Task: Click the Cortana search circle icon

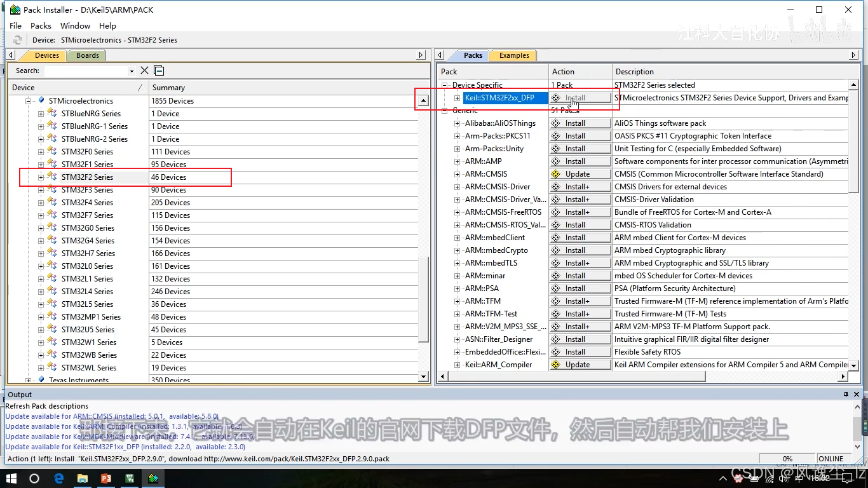Action: 34,478
